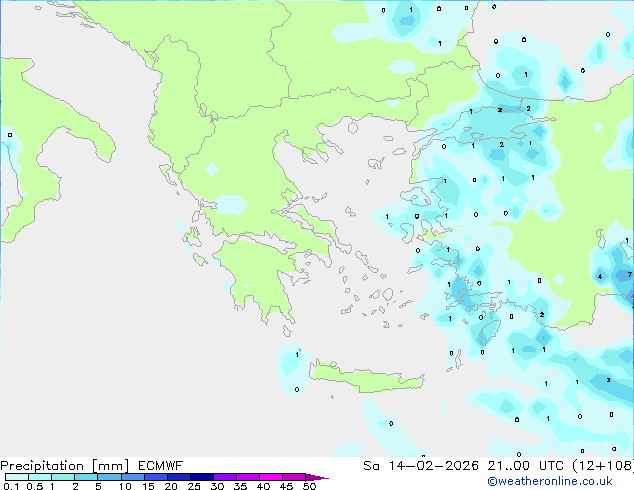
Task: Click the date Sa 14-02-2026 text
Action: [x=421, y=466]
